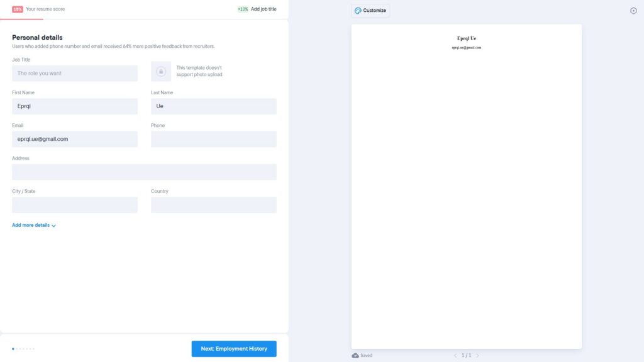Click the First Name field containing Eprql
The height and width of the screenshot is (362, 644).
pos(75,106)
